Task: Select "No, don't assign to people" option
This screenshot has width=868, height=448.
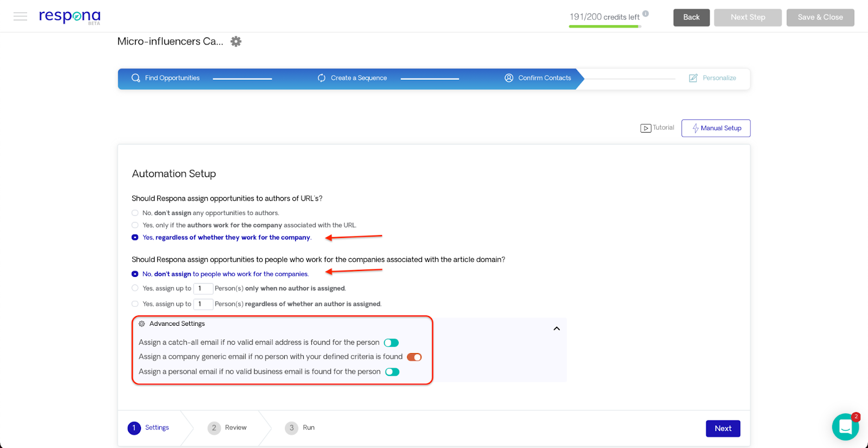Action: pos(135,274)
